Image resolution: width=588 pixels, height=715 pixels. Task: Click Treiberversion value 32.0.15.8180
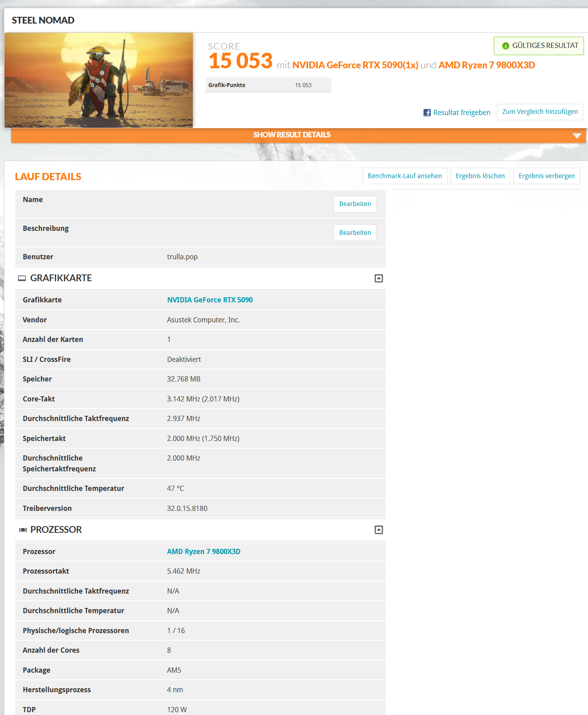187,508
